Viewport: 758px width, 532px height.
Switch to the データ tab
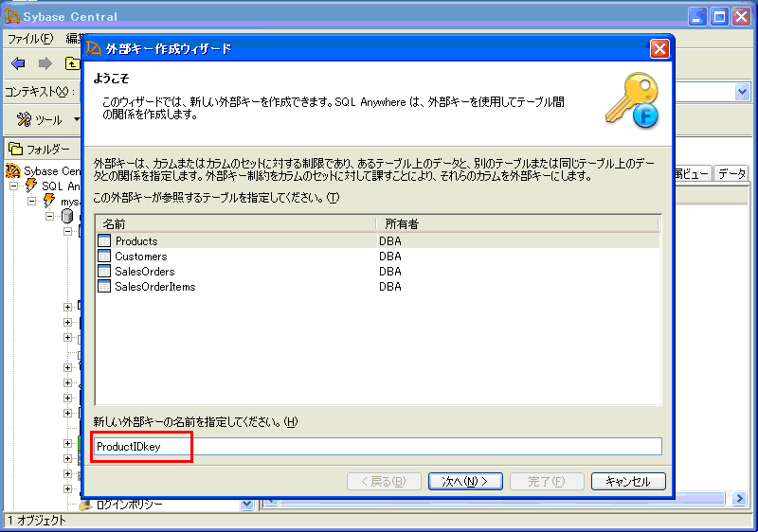731,173
